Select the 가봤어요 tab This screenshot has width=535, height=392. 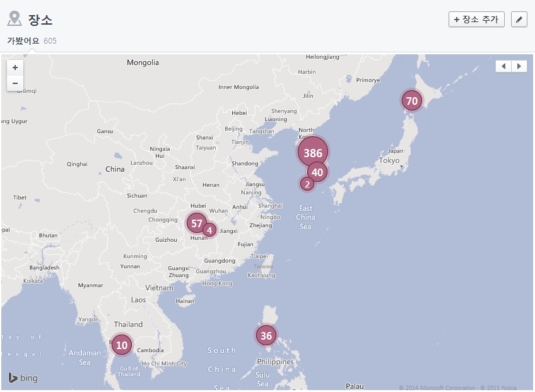(23, 41)
